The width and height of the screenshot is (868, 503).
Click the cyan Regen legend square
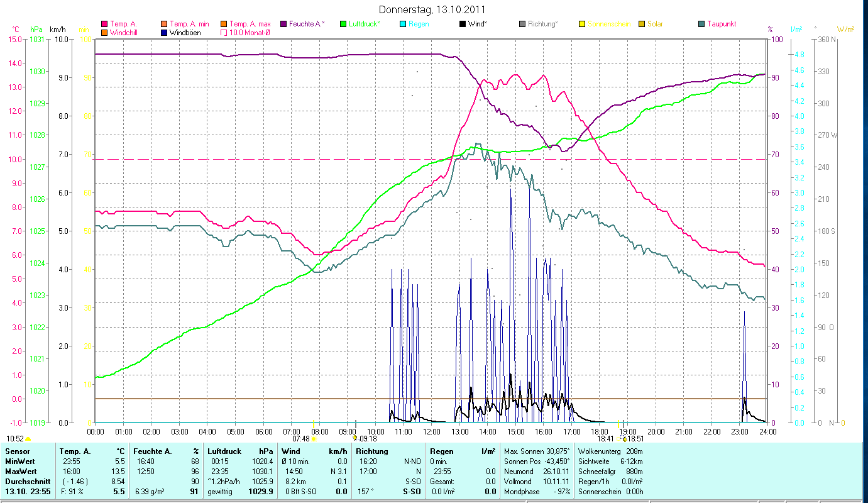[402, 24]
